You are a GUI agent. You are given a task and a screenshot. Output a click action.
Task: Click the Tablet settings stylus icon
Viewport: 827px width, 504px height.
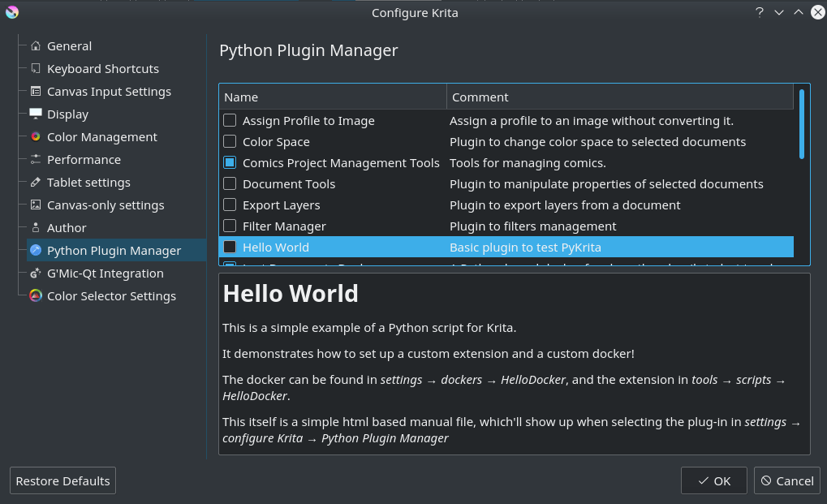coord(36,182)
